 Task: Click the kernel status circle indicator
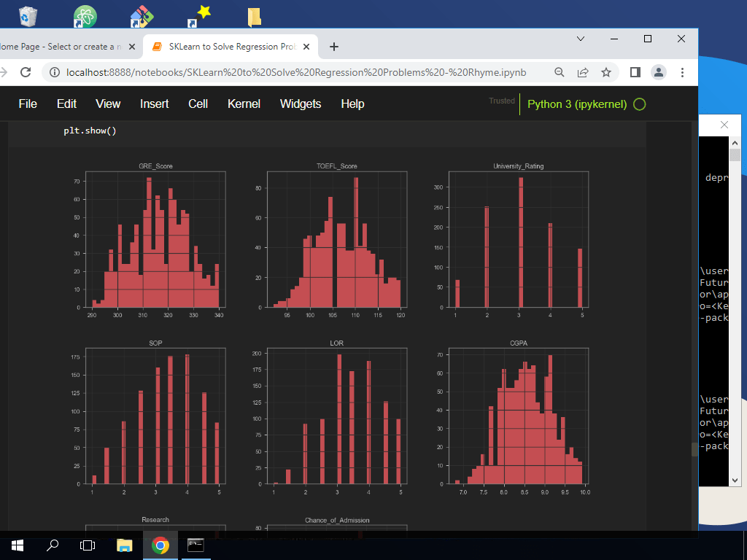(x=639, y=104)
